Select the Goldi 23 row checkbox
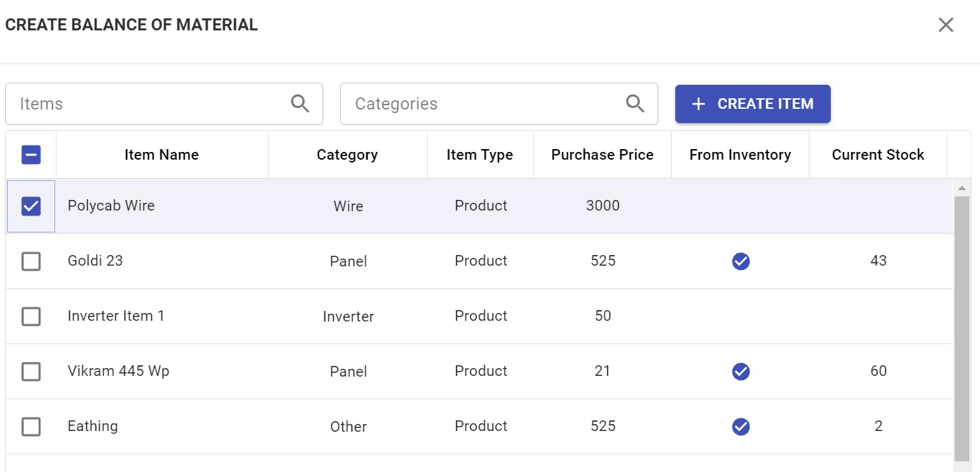The height and width of the screenshot is (472, 980). tap(31, 262)
